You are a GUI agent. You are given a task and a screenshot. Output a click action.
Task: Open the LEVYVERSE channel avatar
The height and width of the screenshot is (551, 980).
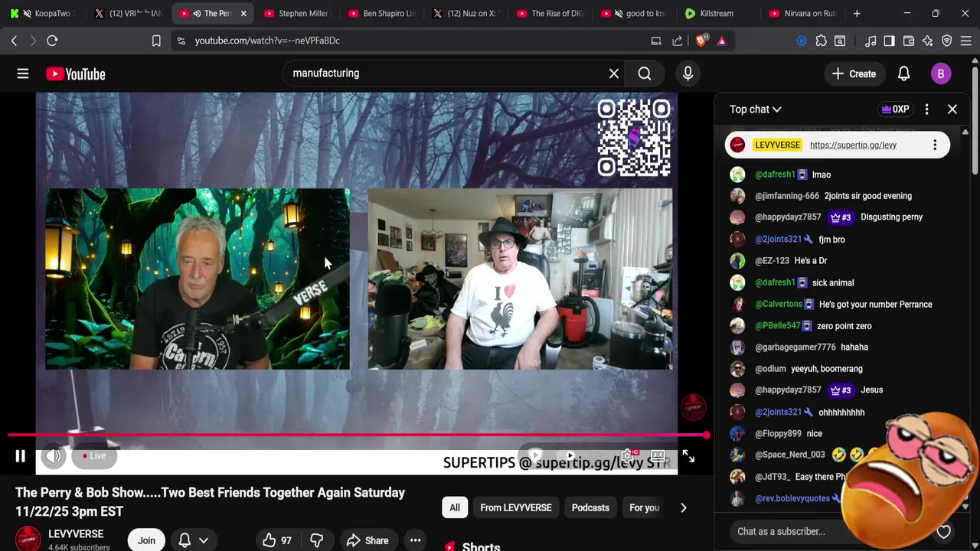point(28,540)
